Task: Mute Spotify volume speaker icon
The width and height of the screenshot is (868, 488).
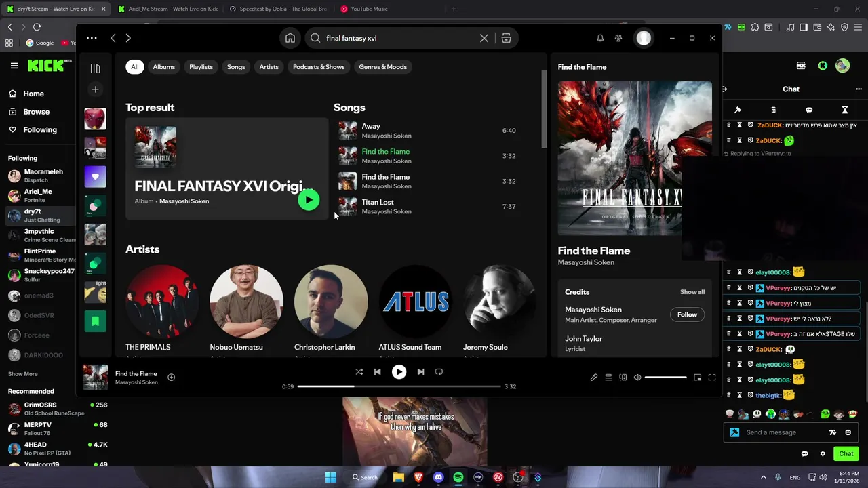Action: [x=637, y=378]
